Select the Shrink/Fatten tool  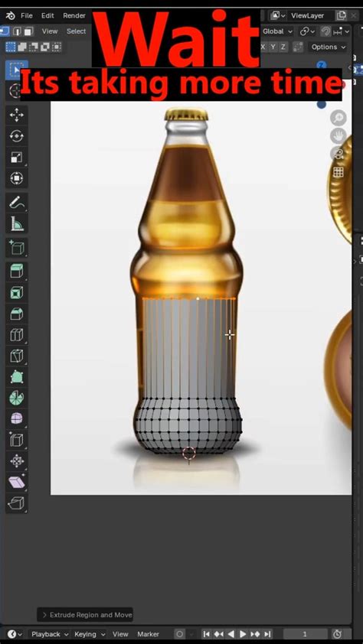16,461
